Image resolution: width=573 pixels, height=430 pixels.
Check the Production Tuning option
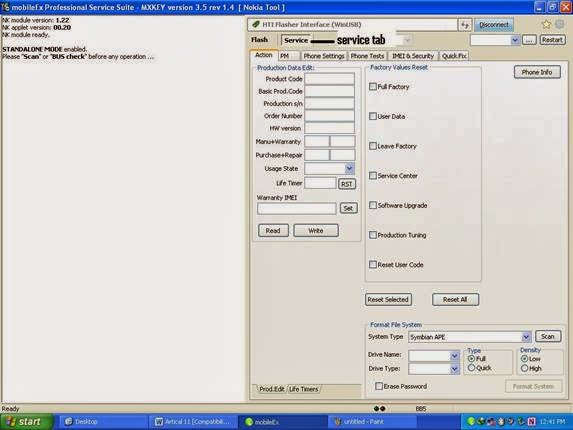click(x=372, y=235)
